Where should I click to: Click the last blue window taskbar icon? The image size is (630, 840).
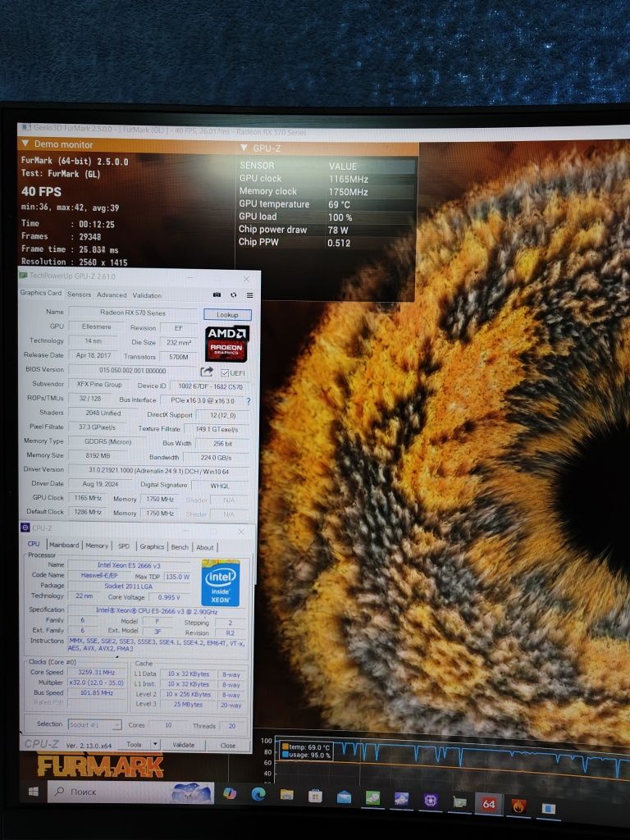click(549, 808)
